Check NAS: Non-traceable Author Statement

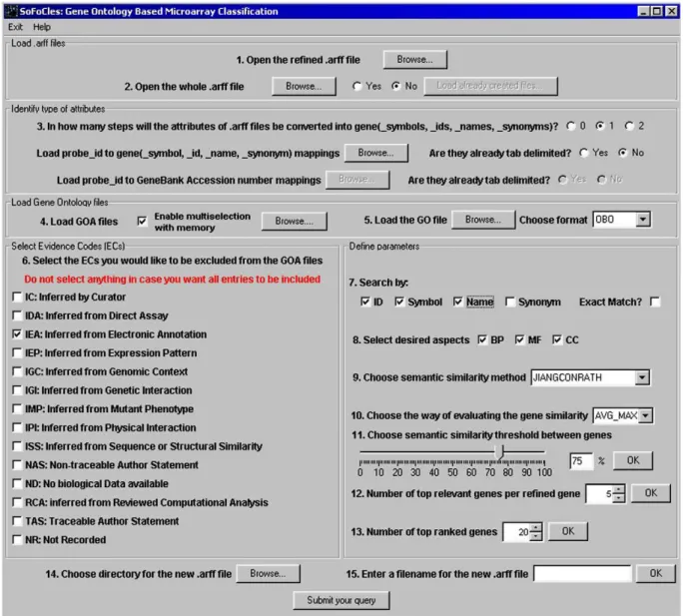coord(17,465)
